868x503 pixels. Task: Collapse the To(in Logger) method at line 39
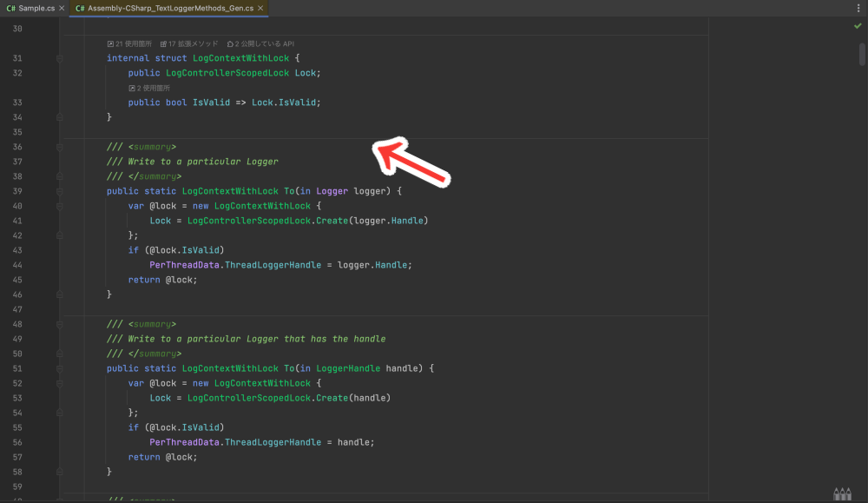point(59,191)
